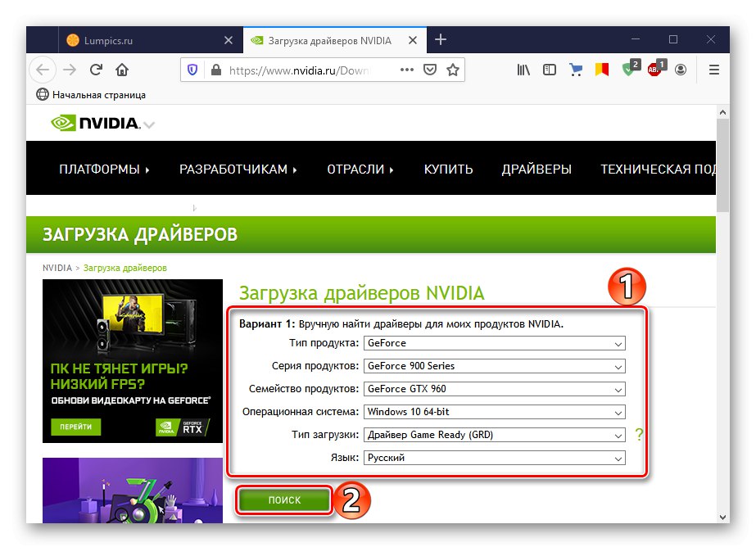View site security padlock information
The width and height of the screenshot is (756, 556).
coord(216,70)
